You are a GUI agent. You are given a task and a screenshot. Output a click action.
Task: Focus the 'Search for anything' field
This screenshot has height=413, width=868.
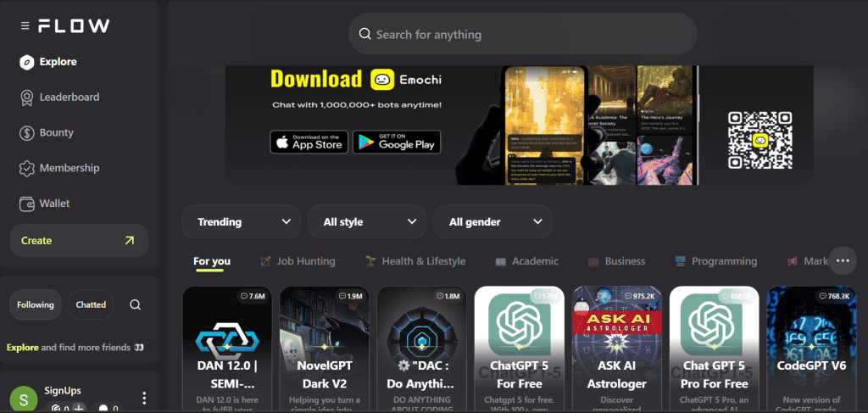point(522,34)
